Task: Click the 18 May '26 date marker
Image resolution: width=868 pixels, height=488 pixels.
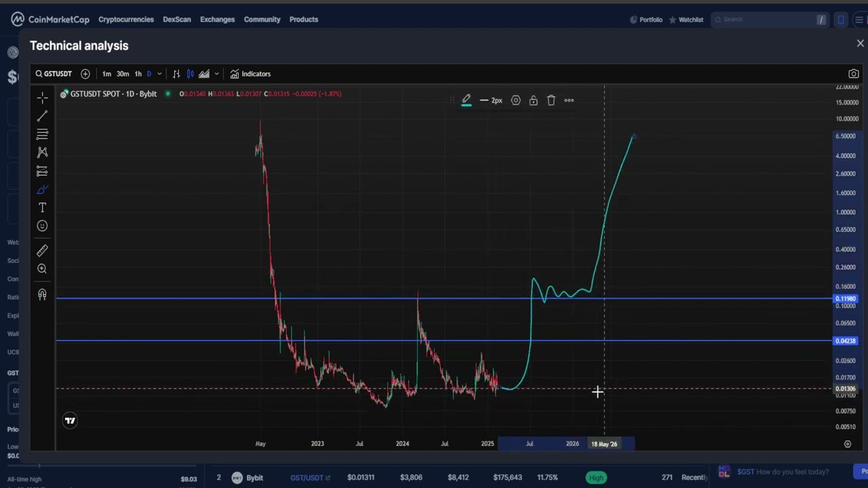Action: click(x=604, y=444)
